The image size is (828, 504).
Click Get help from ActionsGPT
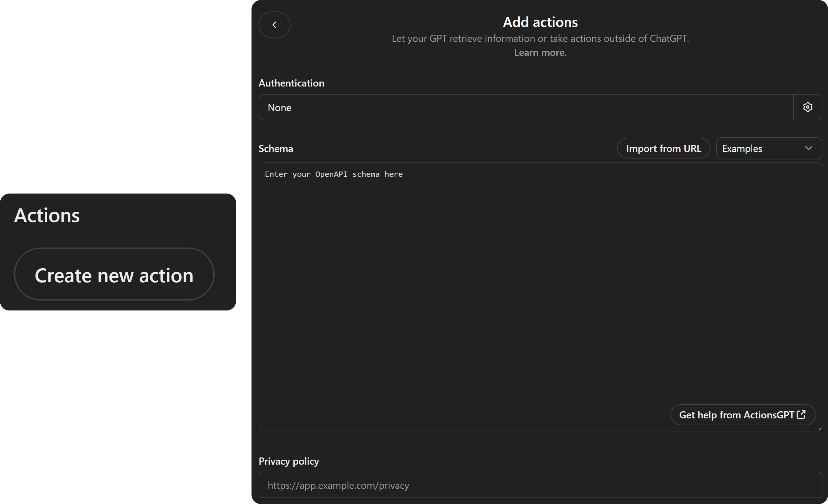743,415
